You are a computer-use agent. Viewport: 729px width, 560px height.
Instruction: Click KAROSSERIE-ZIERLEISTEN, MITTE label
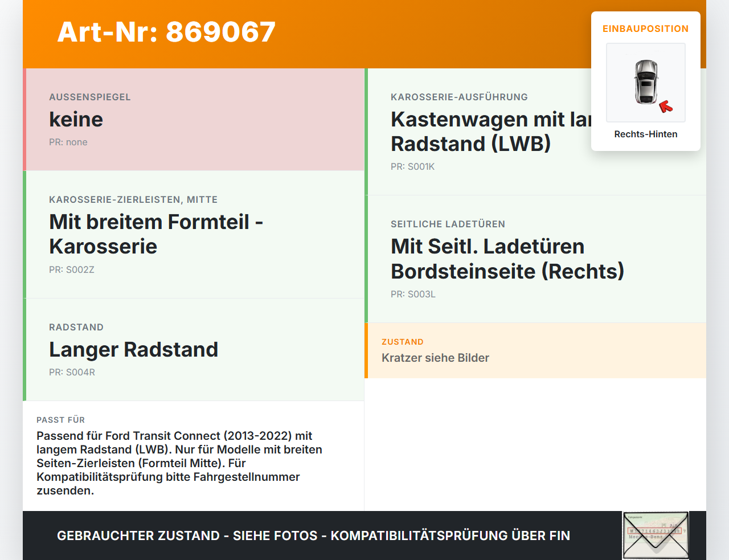click(133, 199)
